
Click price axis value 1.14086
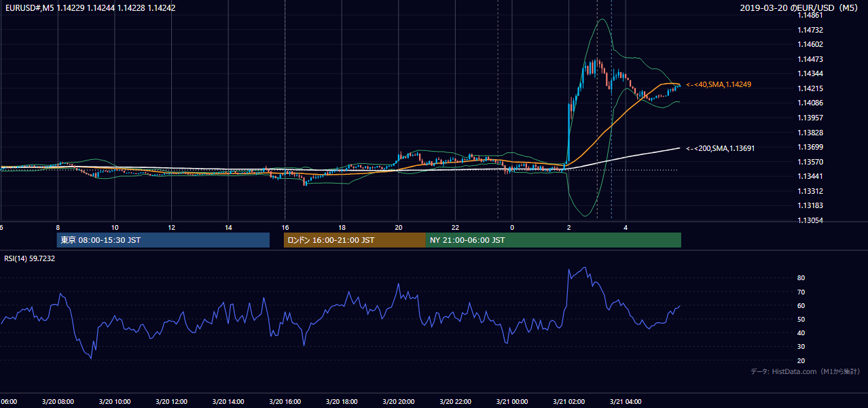[811, 103]
